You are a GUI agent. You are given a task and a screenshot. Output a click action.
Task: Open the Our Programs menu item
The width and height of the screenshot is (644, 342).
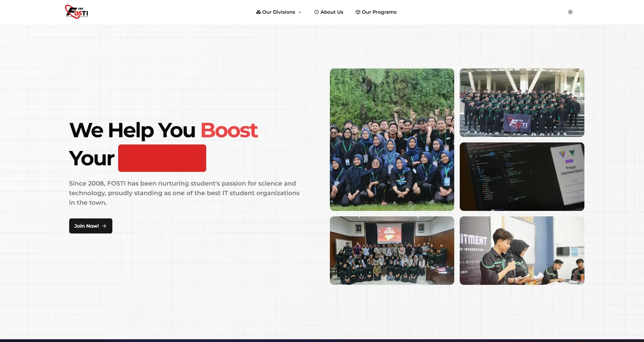(x=376, y=12)
